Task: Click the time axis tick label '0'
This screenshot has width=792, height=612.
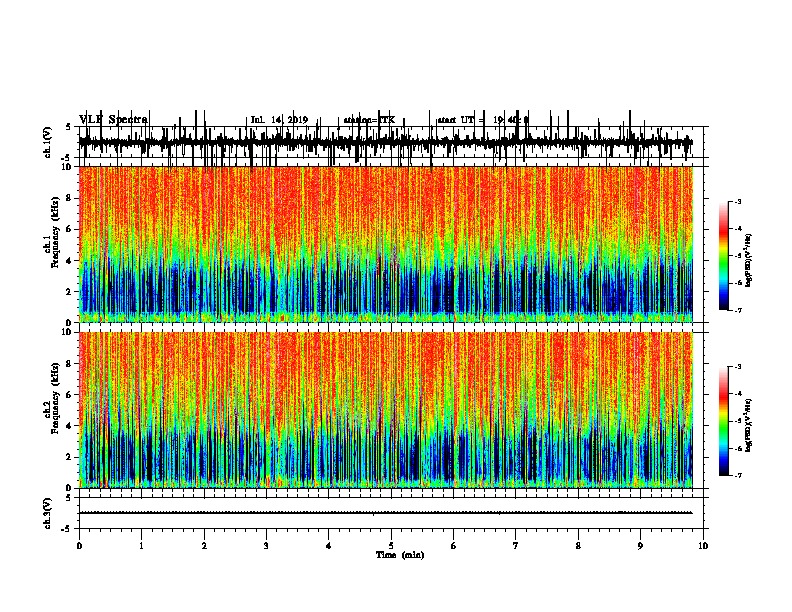Action: [x=79, y=546]
